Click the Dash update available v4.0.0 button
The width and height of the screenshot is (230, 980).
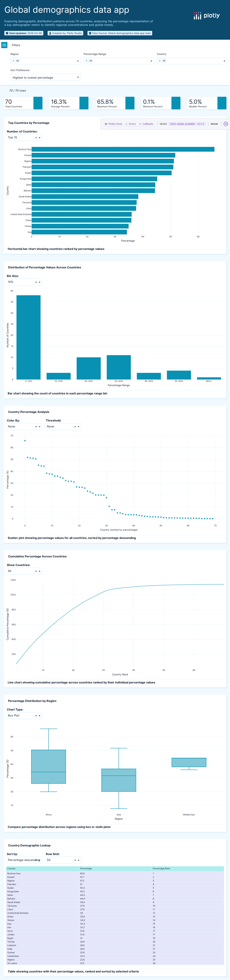point(187,124)
